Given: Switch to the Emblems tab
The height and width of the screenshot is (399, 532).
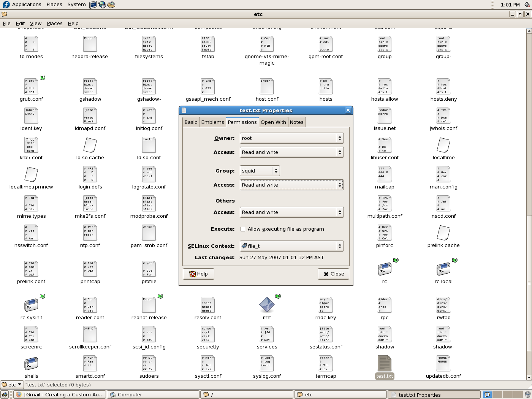Looking at the screenshot, I should 212,122.
